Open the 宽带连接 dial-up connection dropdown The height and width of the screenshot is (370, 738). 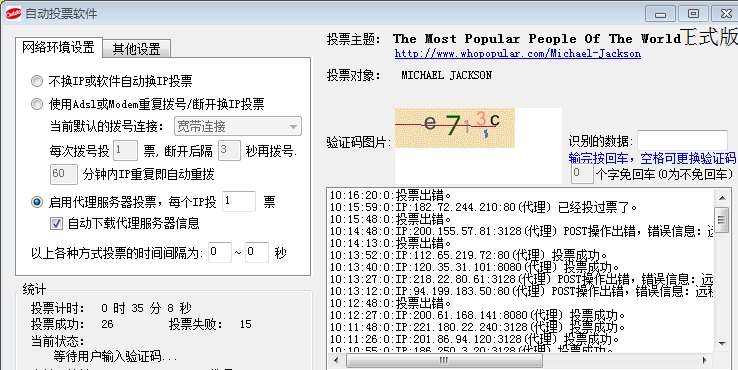[238, 126]
